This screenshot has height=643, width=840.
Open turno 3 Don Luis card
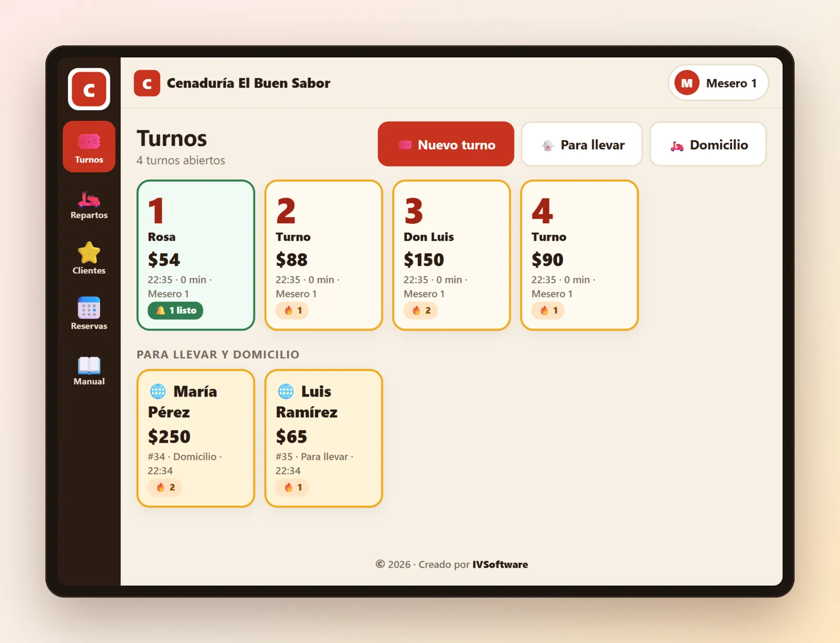(451, 255)
